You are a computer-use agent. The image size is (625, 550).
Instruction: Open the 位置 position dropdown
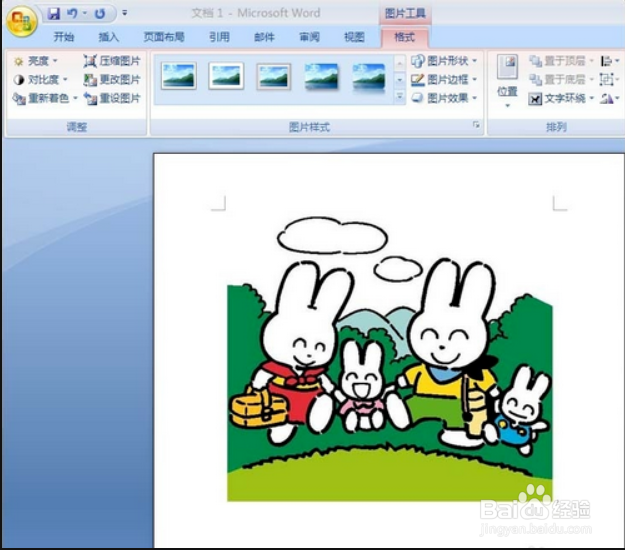pyautogui.click(x=507, y=81)
